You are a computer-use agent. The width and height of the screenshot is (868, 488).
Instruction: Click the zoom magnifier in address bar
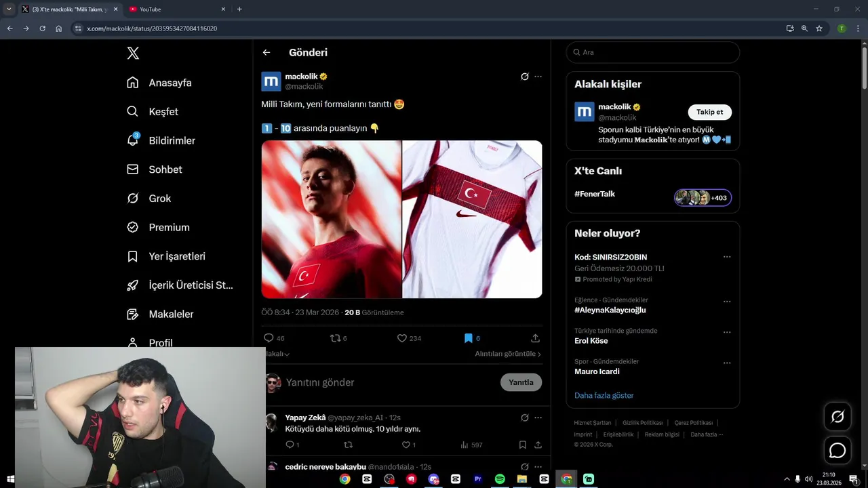pos(804,28)
